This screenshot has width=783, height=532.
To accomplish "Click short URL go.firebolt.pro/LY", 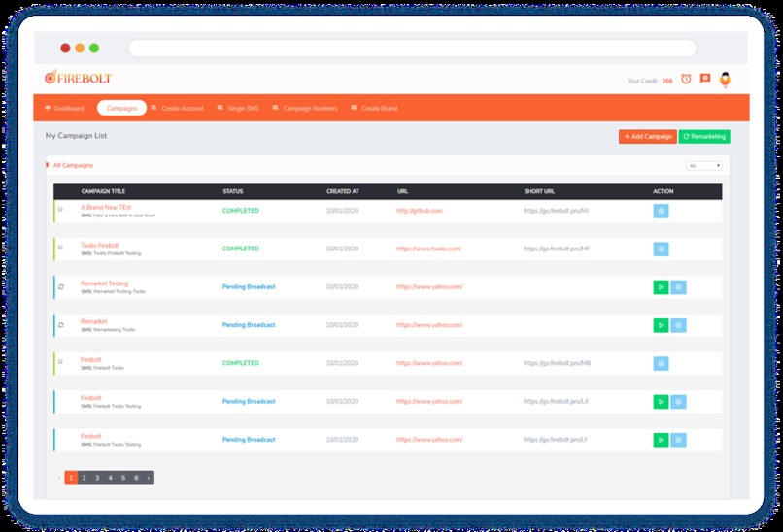I will (556, 440).
